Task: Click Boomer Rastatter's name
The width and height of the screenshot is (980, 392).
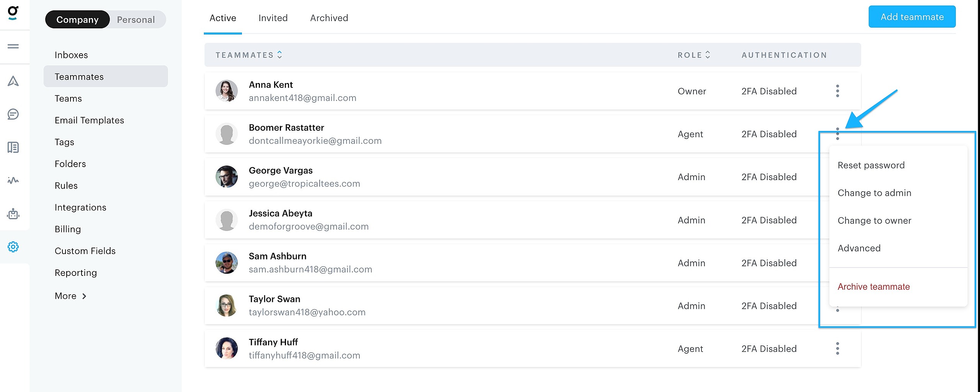Action: click(x=286, y=128)
